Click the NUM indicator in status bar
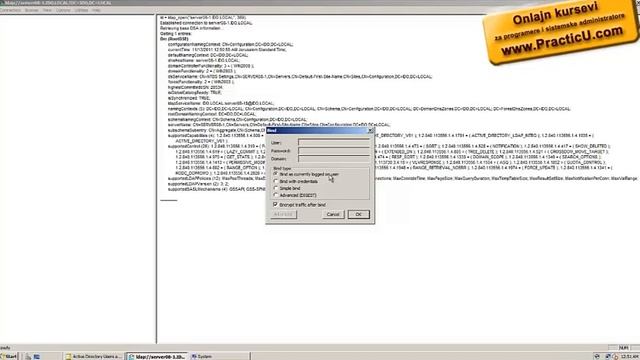 tap(623, 347)
